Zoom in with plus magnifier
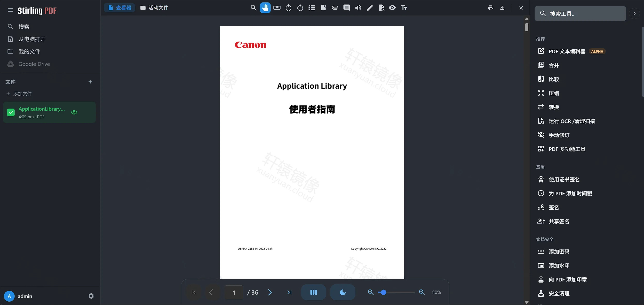The image size is (644, 305). pyautogui.click(x=422, y=292)
